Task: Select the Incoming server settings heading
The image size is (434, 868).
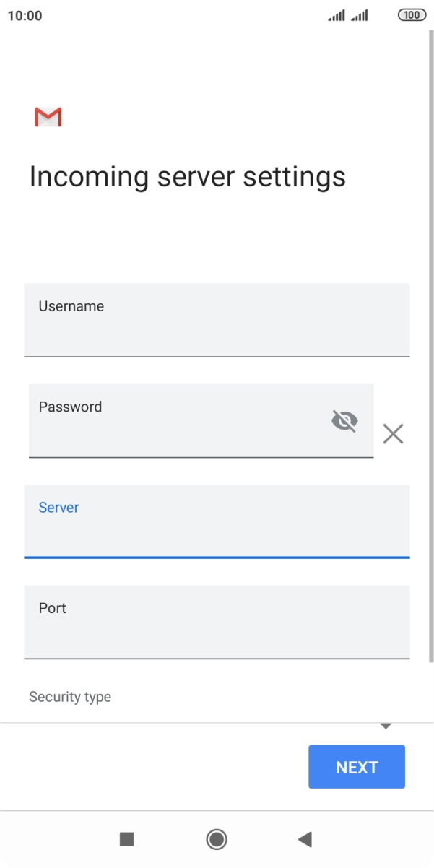Action: click(x=188, y=176)
